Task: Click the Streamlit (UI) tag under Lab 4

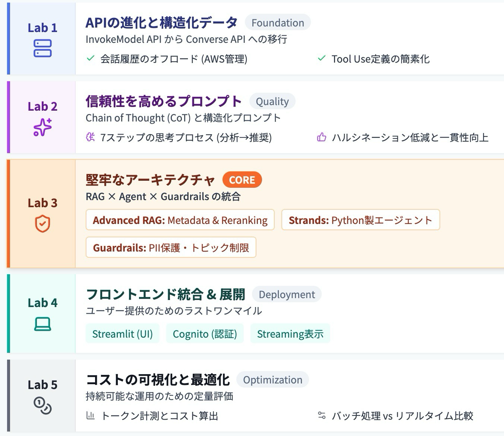Action: (122, 334)
